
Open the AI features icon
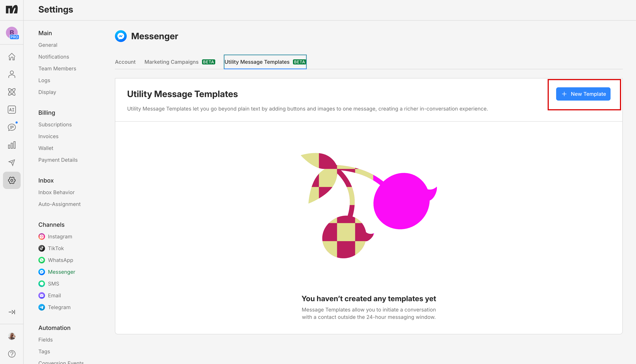pos(11,109)
